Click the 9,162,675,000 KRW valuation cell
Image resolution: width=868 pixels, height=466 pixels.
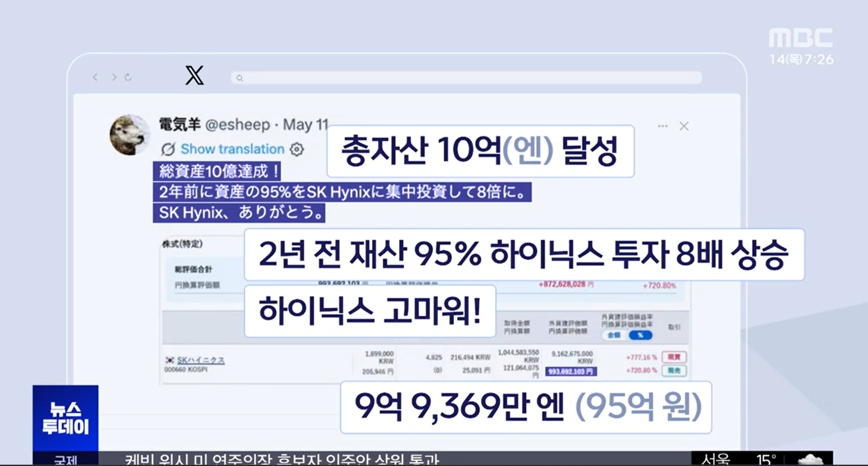click(572, 357)
